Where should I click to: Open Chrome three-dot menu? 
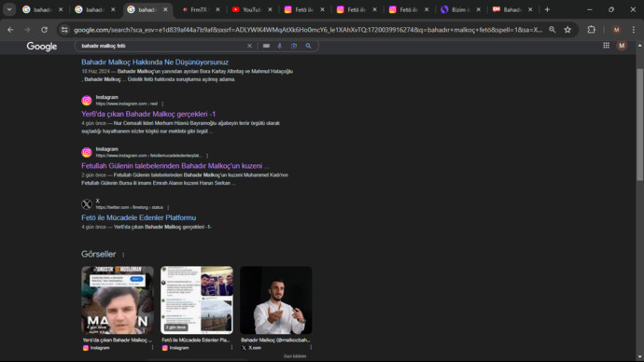coord(634,30)
